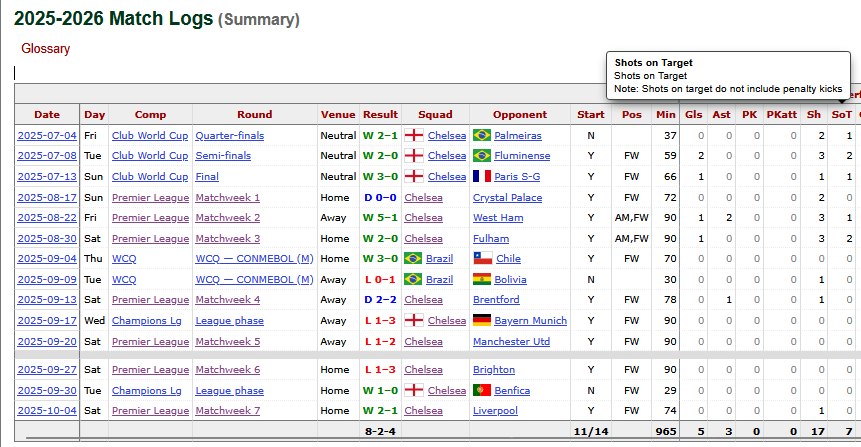The width and height of the screenshot is (861, 447).
Task: Open Brentford opponent link
Action: [x=496, y=300]
